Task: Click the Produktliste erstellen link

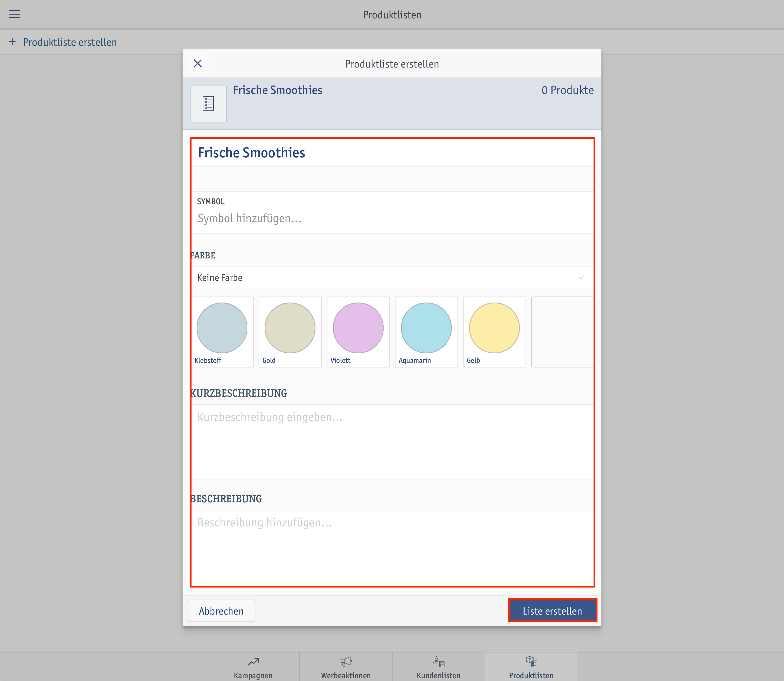Action: point(70,42)
